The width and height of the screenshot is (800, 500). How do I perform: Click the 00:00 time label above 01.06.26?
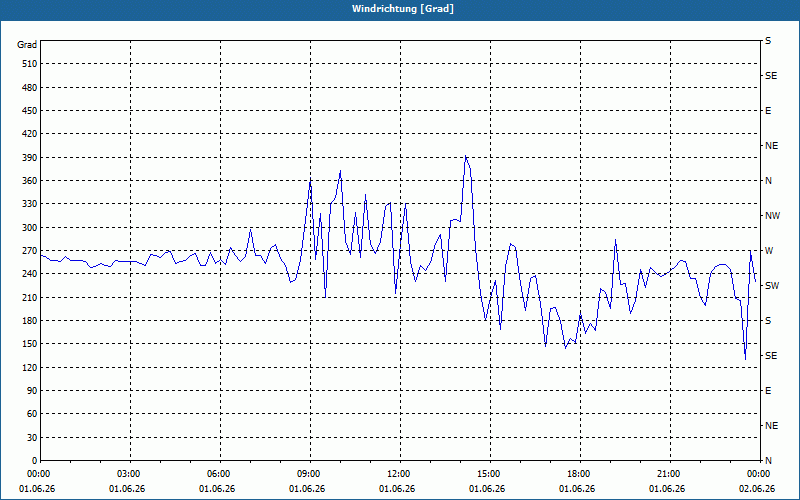click(x=38, y=474)
